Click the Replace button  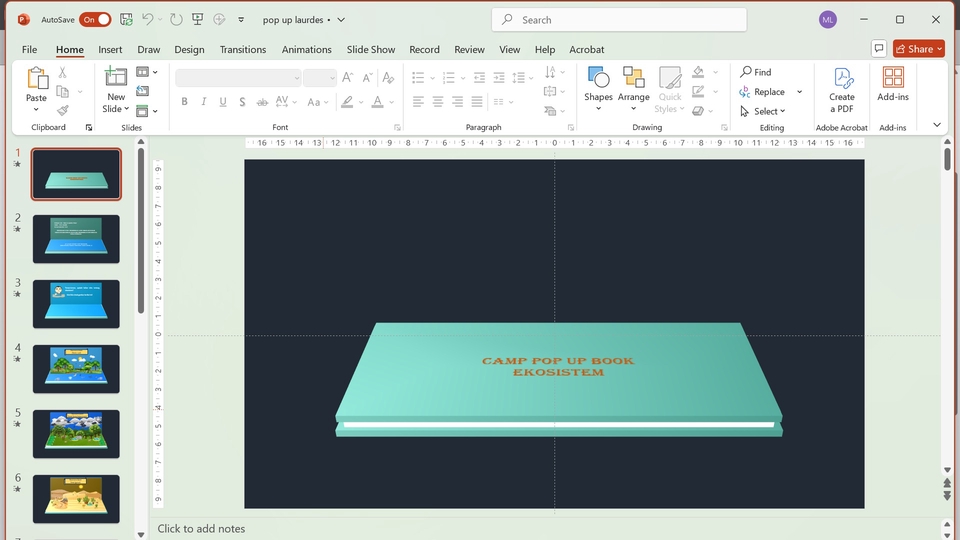tap(762, 92)
